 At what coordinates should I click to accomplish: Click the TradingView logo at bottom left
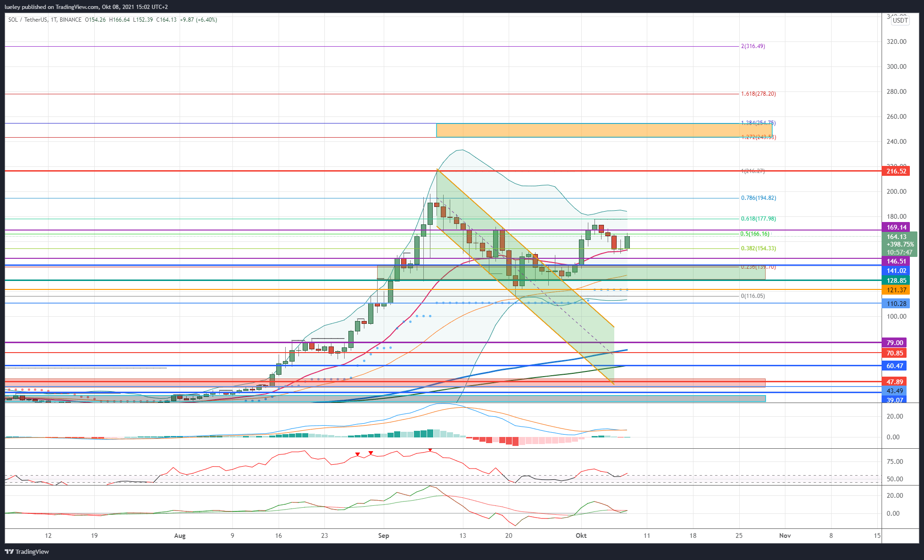(27, 552)
